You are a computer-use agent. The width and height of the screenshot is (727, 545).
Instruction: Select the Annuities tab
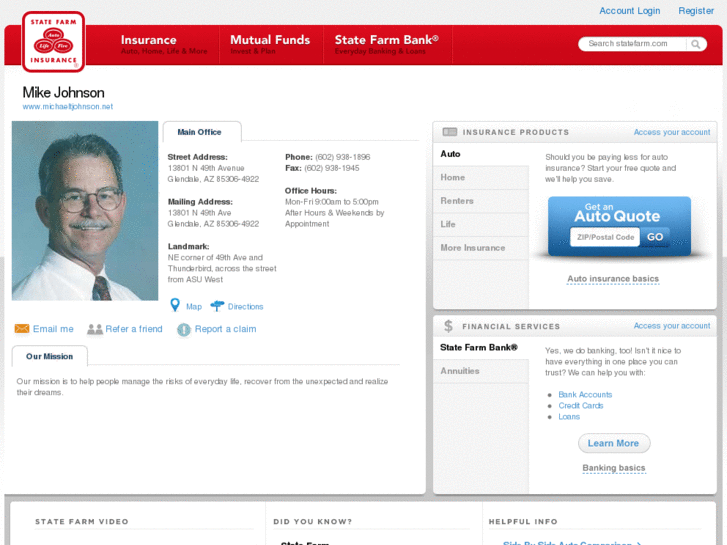481,371
